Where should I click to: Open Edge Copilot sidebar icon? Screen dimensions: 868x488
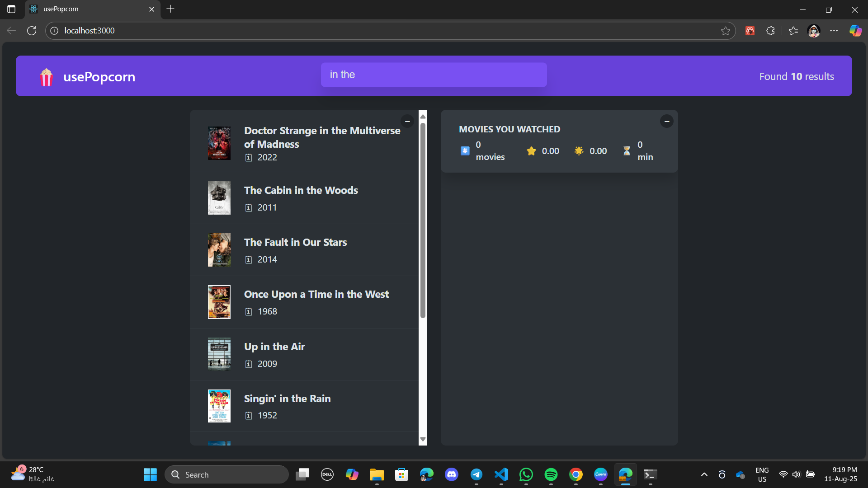pyautogui.click(x=855, y=31)
